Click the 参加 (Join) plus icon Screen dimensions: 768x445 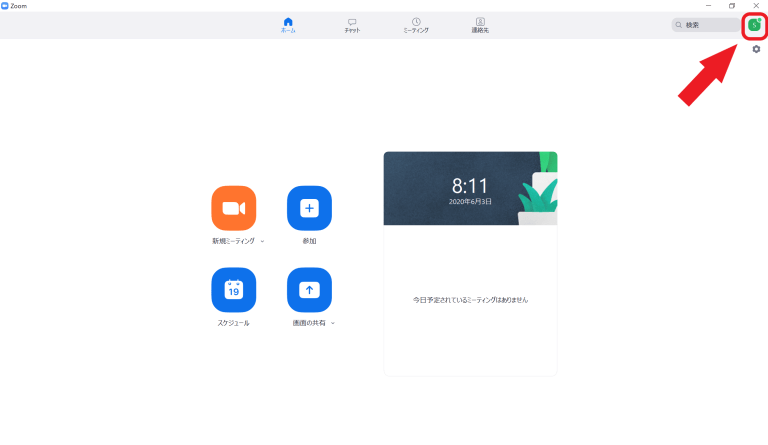pyautogui.click(x=309, y=208)
